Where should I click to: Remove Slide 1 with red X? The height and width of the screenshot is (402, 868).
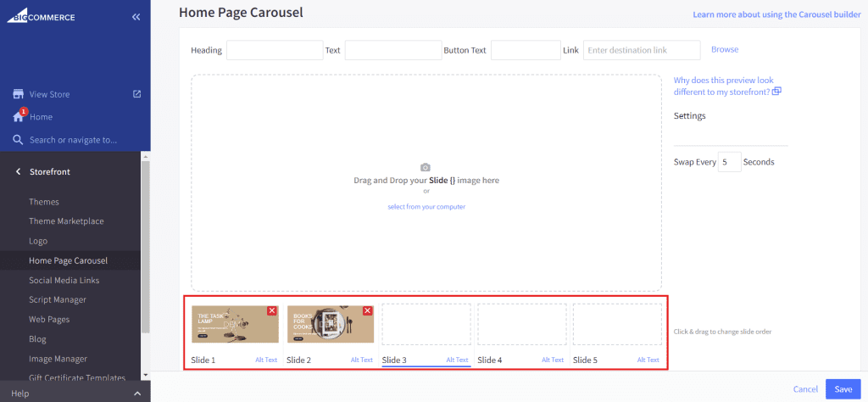pos(272,310)
